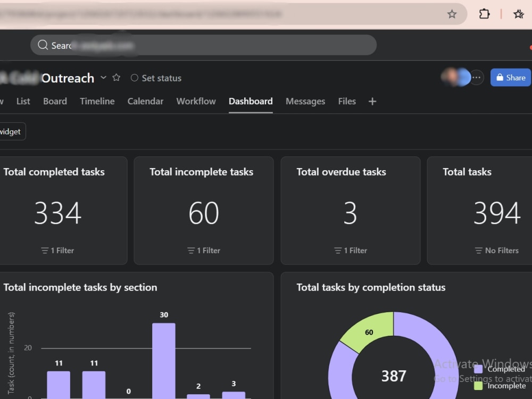Click the search magnifier icon
The width and height of the screenshot is (532, 399).
[43, 45]
